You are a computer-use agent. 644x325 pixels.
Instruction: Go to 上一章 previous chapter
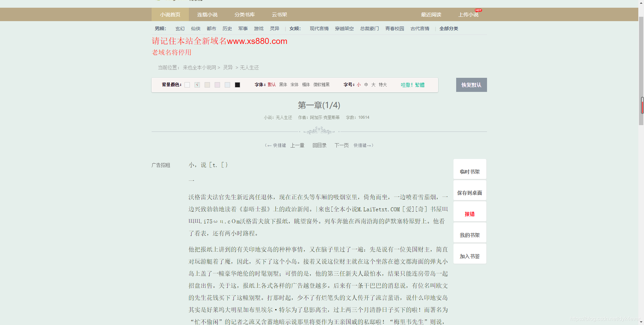click(297, 145)
